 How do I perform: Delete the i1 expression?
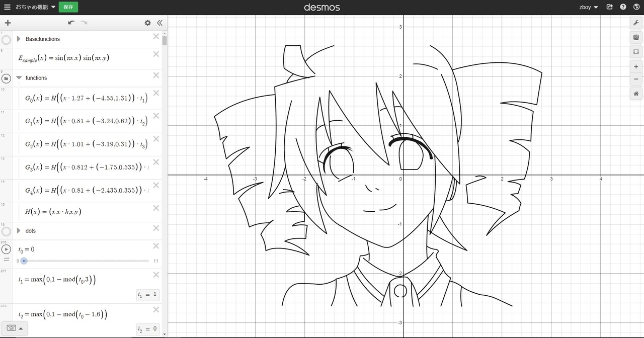[156, 274]
